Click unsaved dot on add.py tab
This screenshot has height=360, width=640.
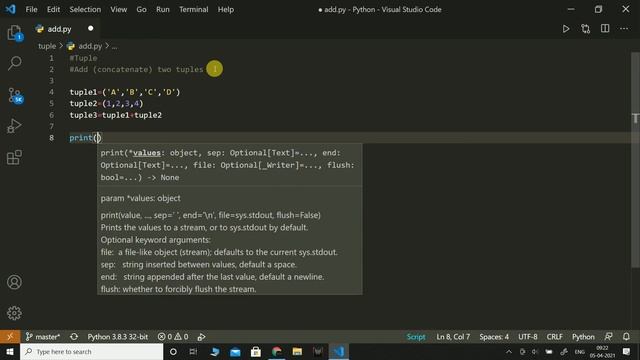pyautogui.click(x=91, y=29)
